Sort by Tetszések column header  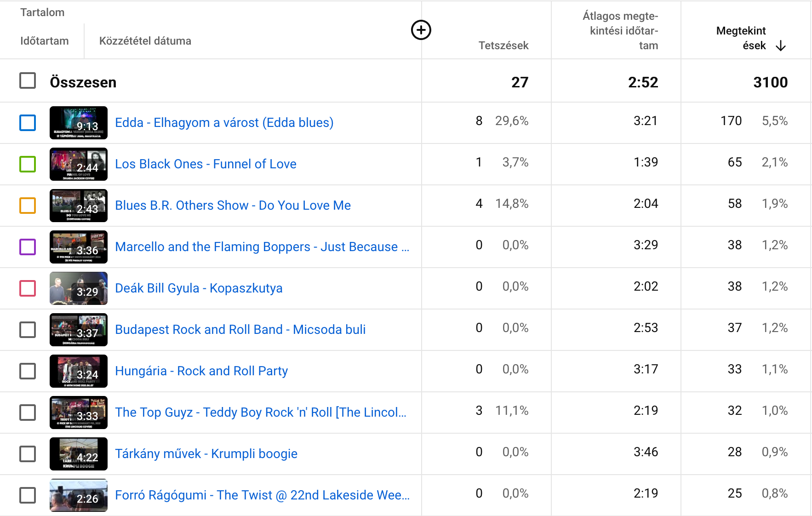[503, 46]
